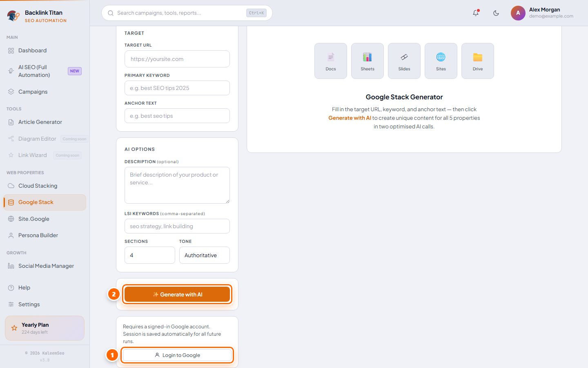588x368 pixels.
Task: Select the Slides property card
Action: click(x=404, y=61)
